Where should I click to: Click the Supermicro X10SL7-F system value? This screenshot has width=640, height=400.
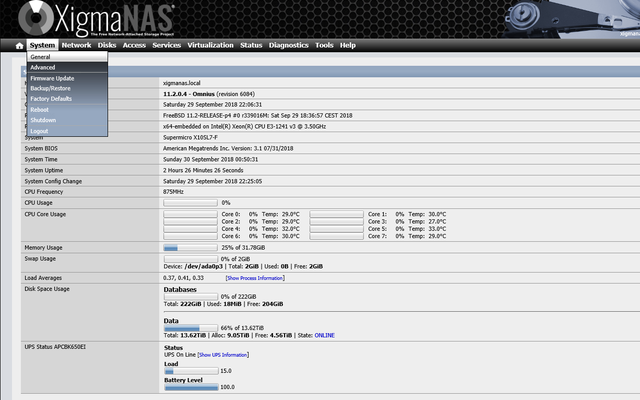pos(190,138)
